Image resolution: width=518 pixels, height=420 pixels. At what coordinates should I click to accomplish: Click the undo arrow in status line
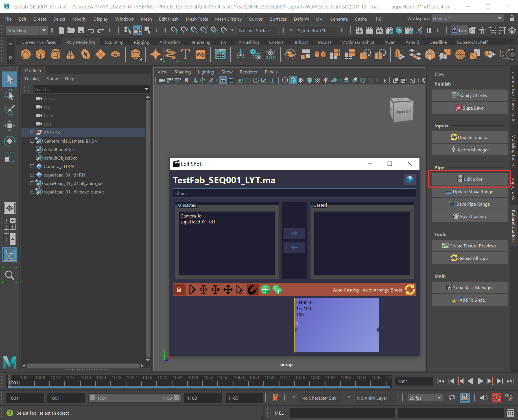(91, 30)
